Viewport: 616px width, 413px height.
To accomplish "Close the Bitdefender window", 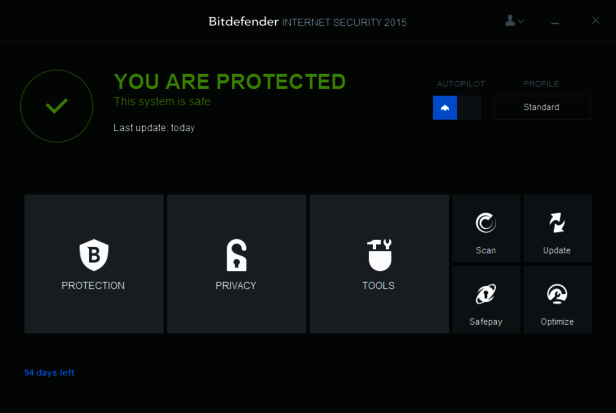I will (x=593, y=21).
